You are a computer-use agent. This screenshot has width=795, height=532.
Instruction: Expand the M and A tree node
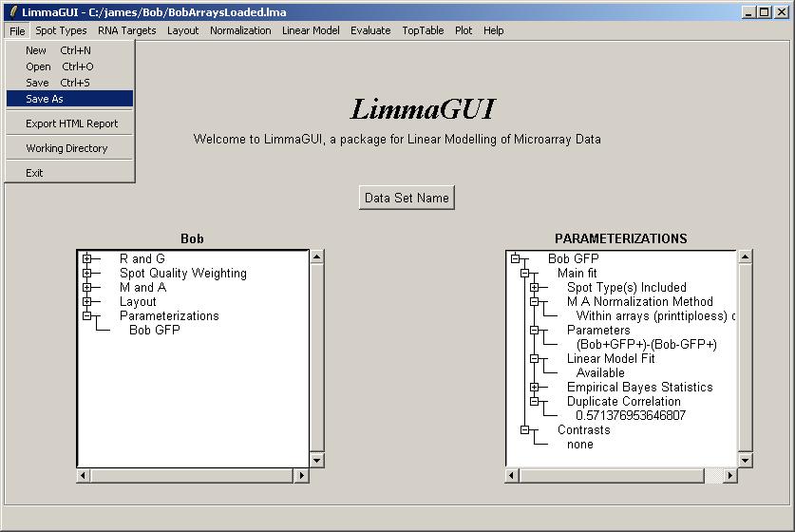click(87, 287)
